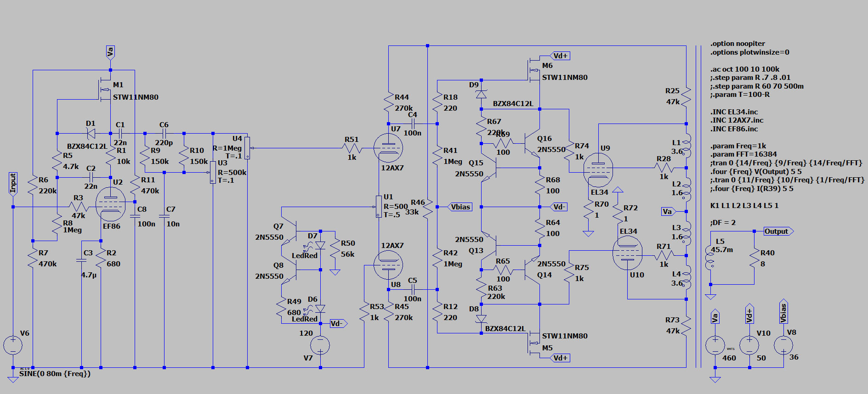Select transistor Q16 2N5550
Screen dimensions: 868x394
533,144
